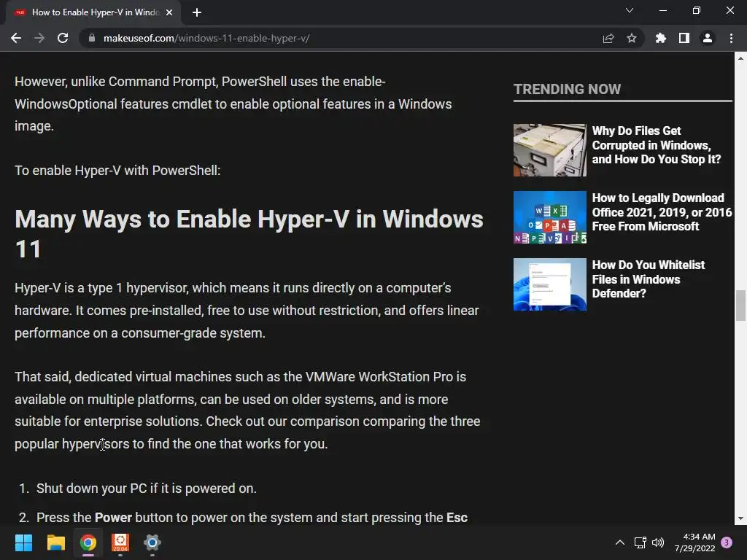Image resolution: width=747 pixels, height=560 pixels.
Task: Click the vertical scrollbar thumb
Action: click(740, 306)
